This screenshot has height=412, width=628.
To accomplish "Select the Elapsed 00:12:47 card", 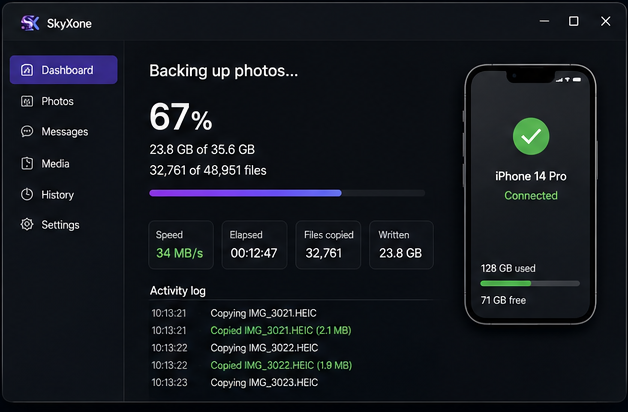I will pos(254,245).
